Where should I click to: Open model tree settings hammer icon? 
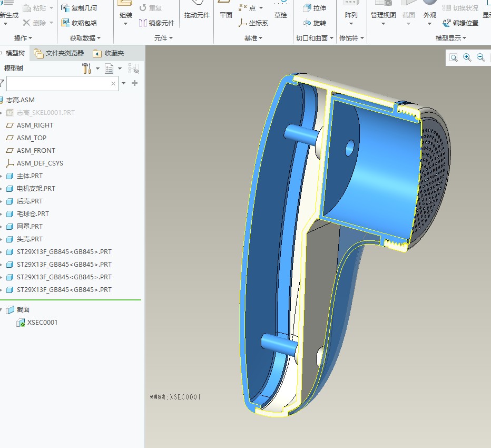coord(87,69)
